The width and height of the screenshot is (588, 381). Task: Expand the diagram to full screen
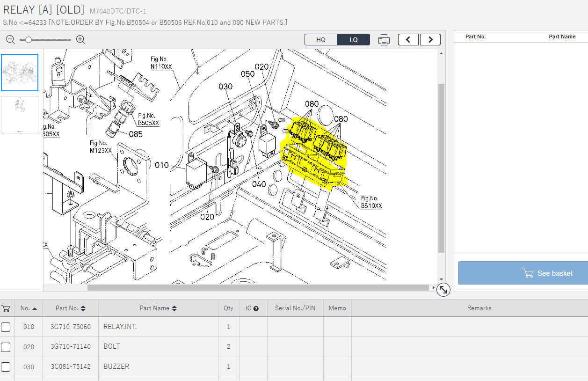click(x=443, y=290)
